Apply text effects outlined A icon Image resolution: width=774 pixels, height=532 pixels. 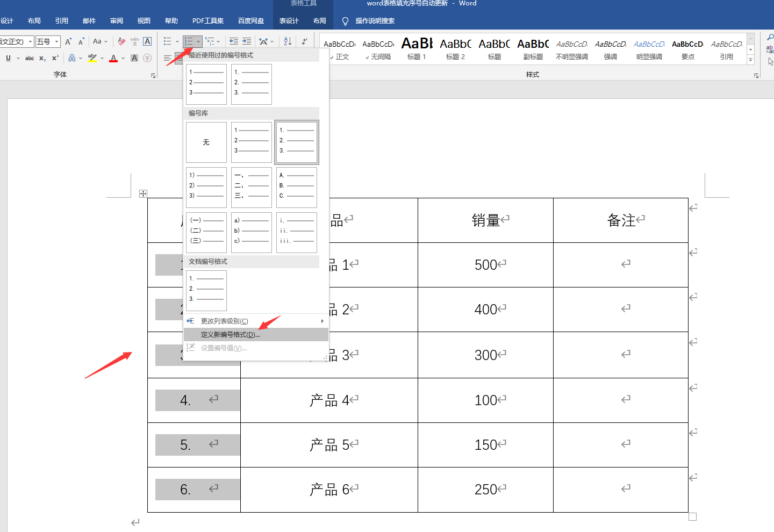(x=72, y=58)
